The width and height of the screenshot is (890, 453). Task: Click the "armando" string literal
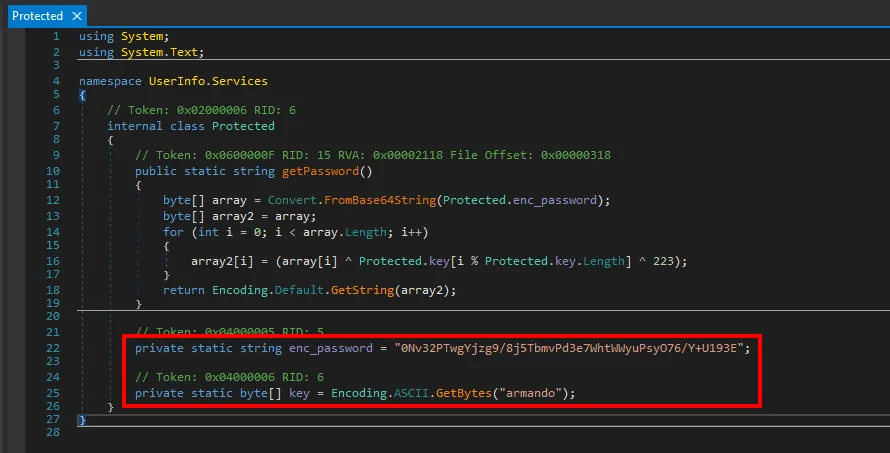pyautogui.click(x=531, y=393)
